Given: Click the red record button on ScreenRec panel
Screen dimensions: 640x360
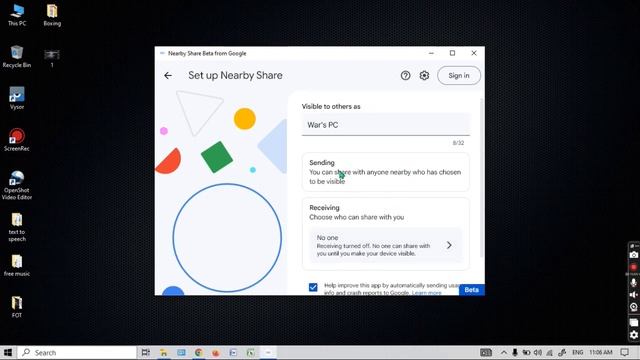Looking at the screenshot, I should tap(633, 267).
